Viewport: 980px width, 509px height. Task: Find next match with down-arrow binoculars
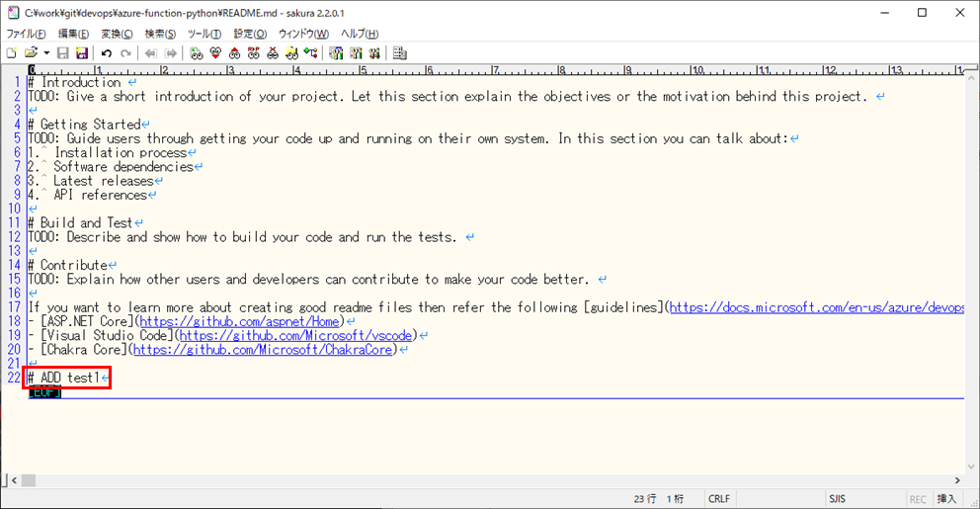(215, 53)
